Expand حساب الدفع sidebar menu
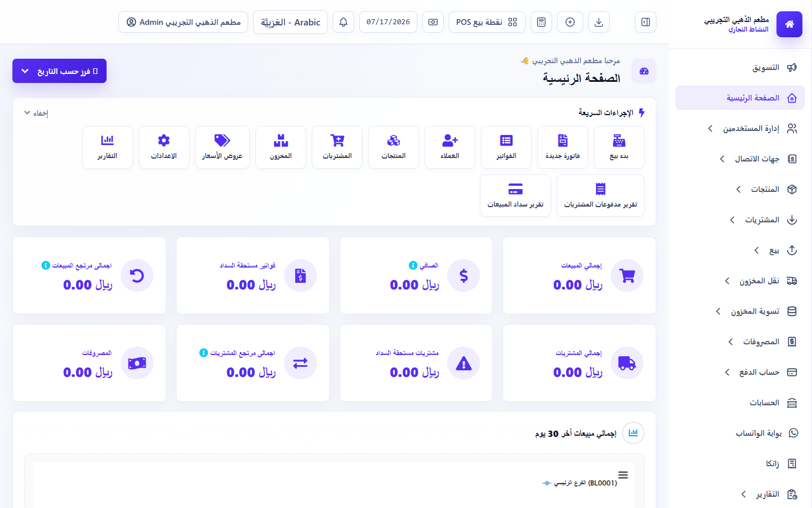Screen dimensions: 812x508 coord(740,373)
